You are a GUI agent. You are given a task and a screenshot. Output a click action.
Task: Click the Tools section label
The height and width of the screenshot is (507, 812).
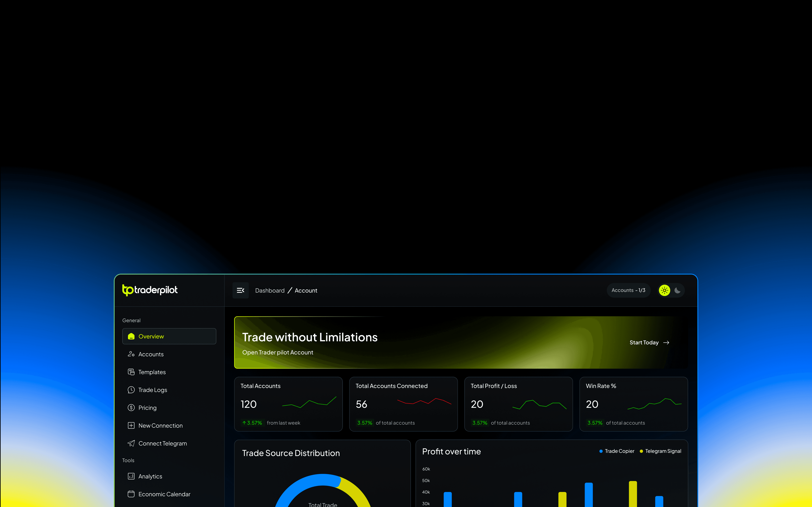(x=128, y=460)
